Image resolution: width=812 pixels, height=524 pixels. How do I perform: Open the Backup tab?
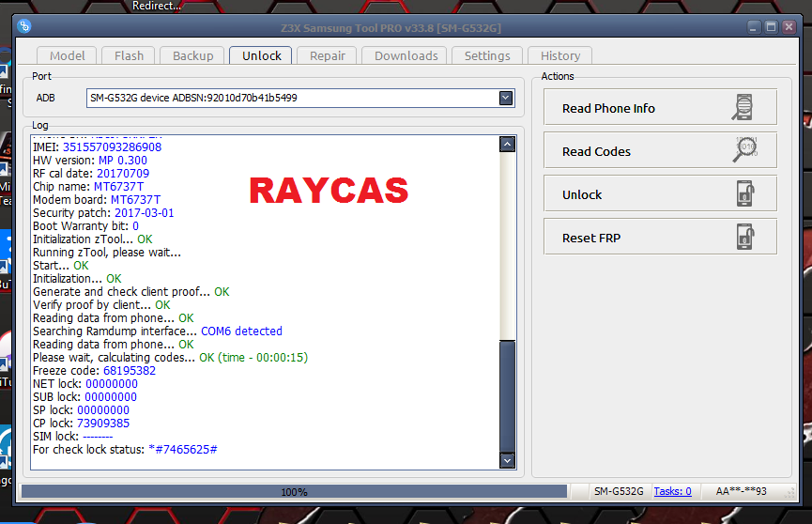(192, 55)
